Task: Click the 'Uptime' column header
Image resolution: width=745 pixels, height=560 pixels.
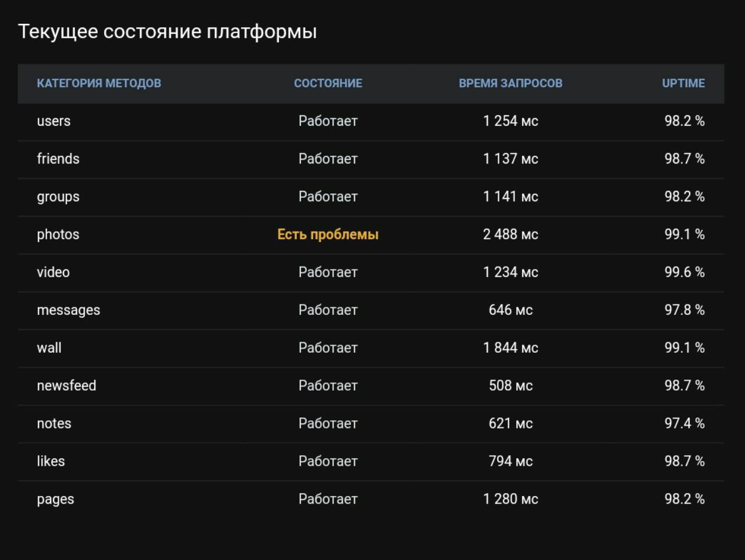Action: click(683, 83)
